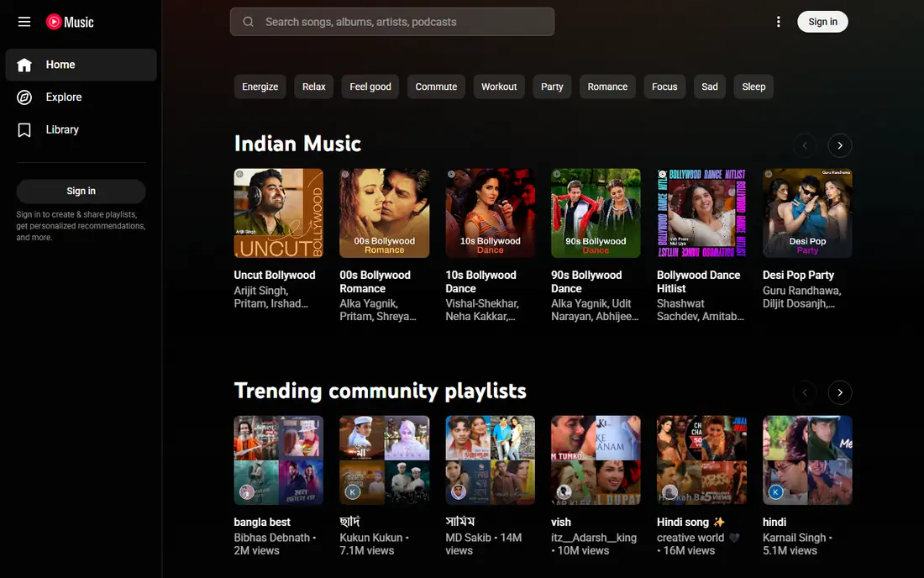Show previous Indian Music items
This screenshot has height=578, width=924.
[x=805, y=145]
